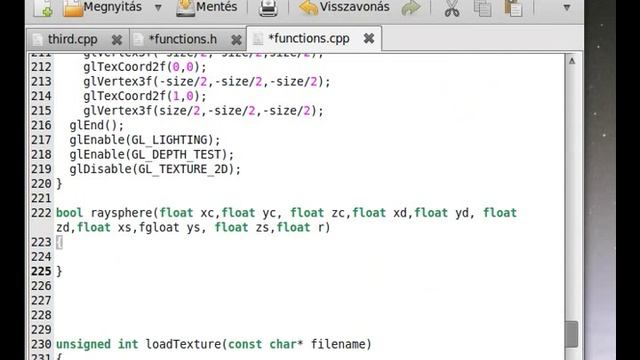This screenshot has width=640, height=360.
Task: Click 'glEnable(GL_LIGHTING);' on line 217
Action: [145, 140]
